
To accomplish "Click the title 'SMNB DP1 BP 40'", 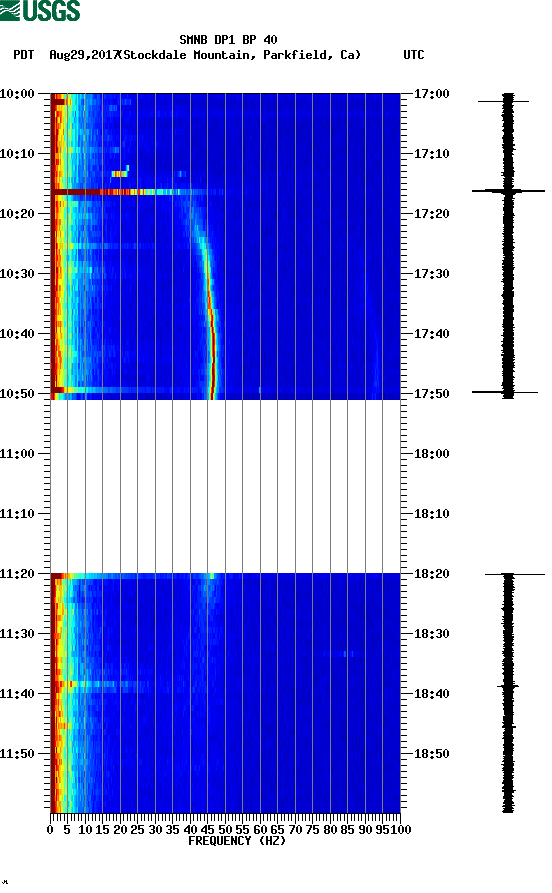I will click(x=228, y=40).
